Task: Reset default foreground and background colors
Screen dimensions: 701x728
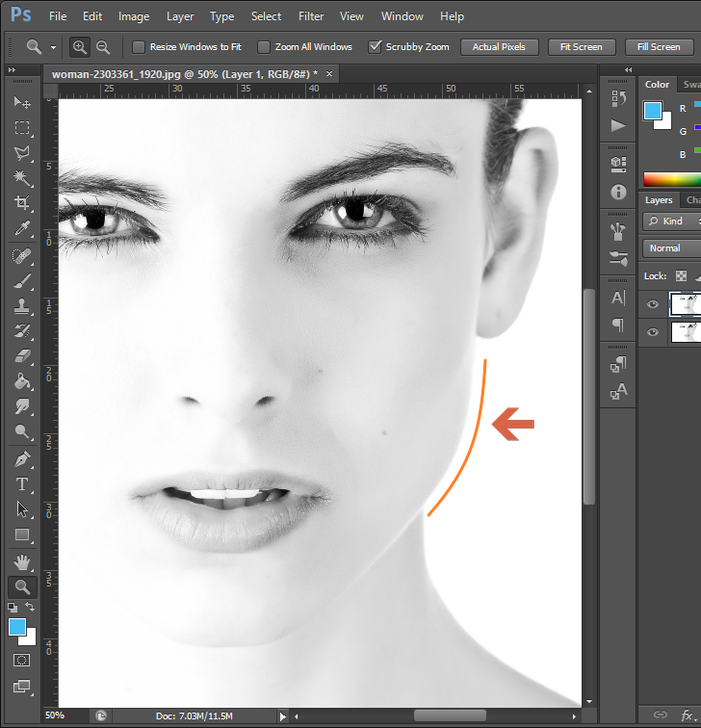Action: (13, 607)
